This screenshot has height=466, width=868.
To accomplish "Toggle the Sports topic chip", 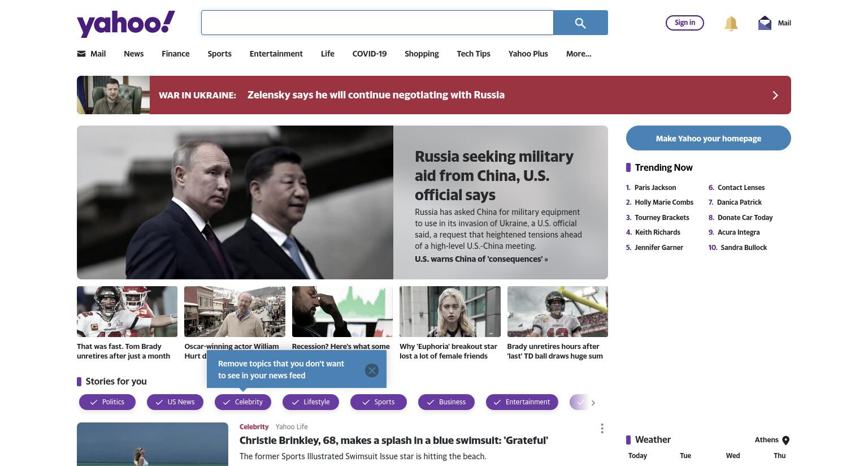I will tap(379, 402).
